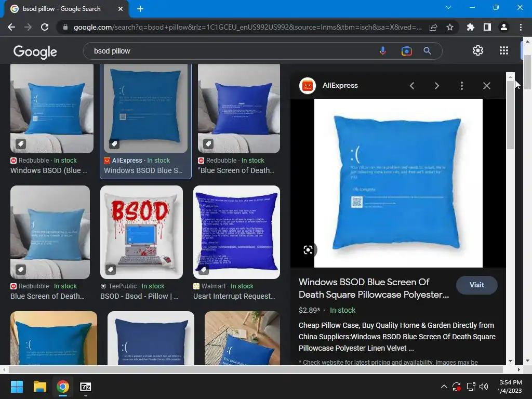Share this page via address bar icon

433,27
